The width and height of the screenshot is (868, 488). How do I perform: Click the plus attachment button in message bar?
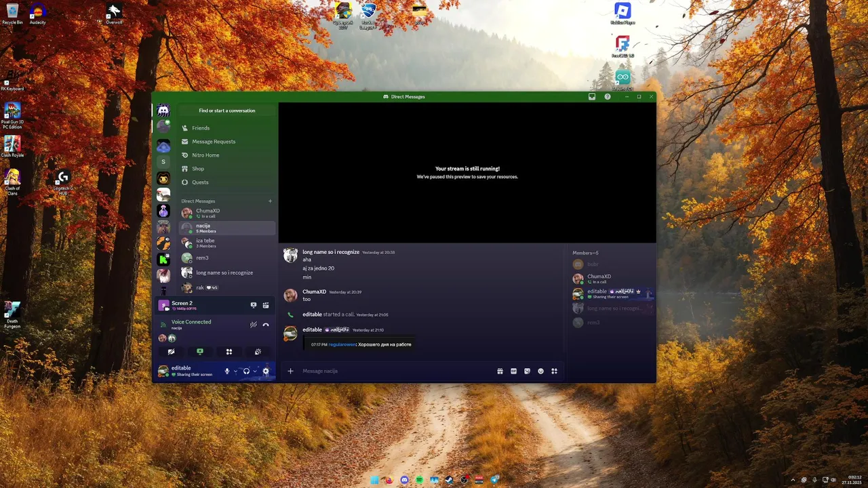point(290,371)
